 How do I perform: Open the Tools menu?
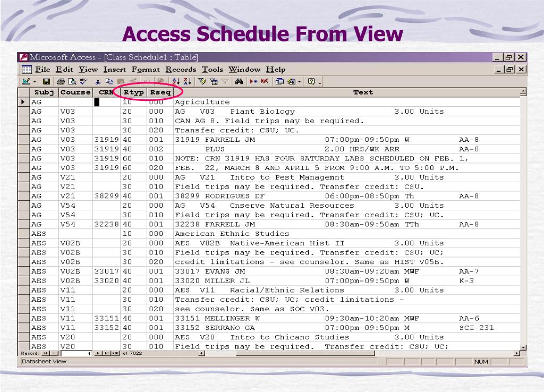click(x=212, y=70)
